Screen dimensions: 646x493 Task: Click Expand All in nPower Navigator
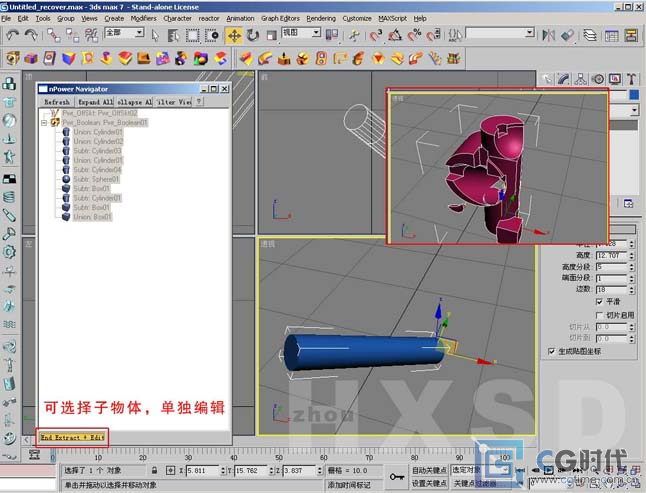click(x=95, y=102)
